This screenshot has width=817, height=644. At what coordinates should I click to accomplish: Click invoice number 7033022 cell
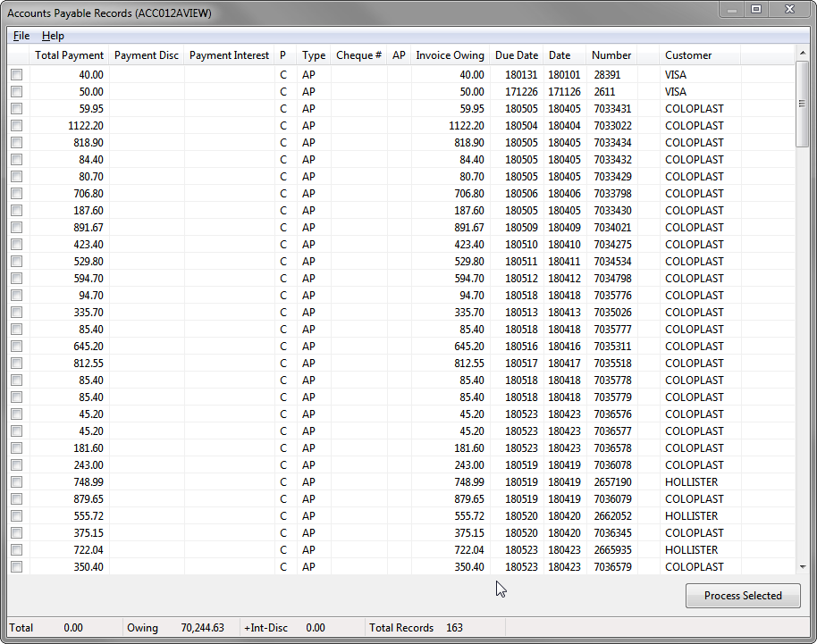(x=613, y=125)
